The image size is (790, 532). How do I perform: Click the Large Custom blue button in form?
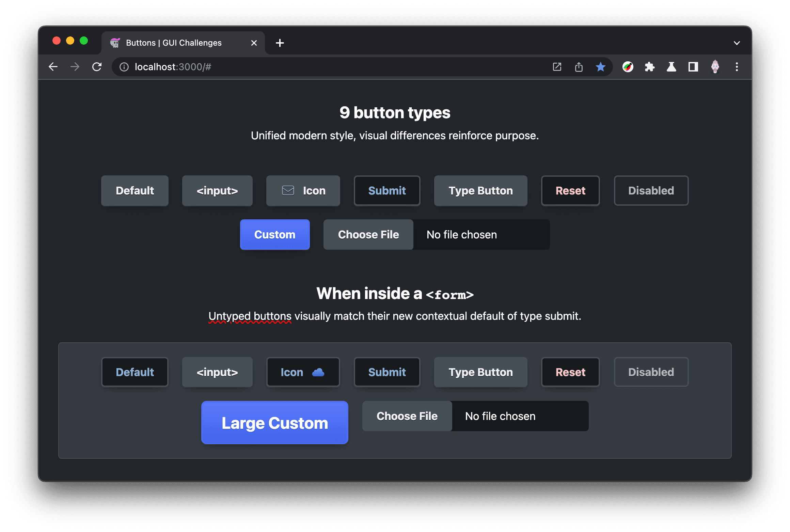tap(275, 423)
